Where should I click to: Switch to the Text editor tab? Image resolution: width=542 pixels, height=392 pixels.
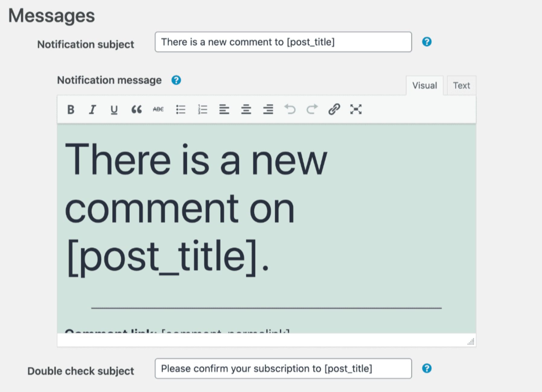(461, 85)
